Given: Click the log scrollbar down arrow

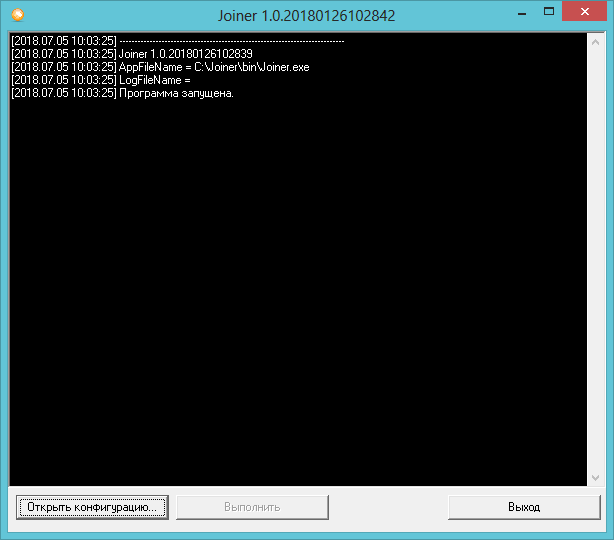Looking at the screenshot, I should (596, 478).
